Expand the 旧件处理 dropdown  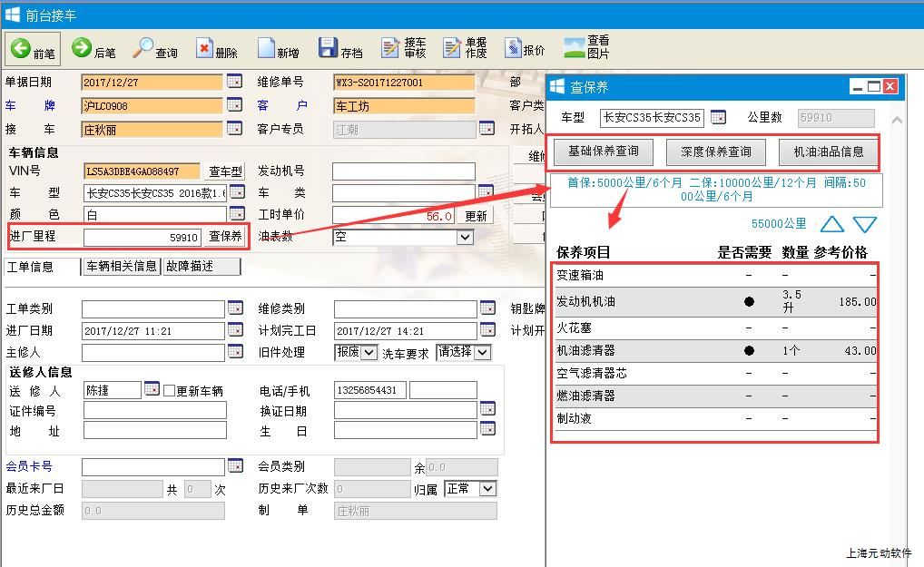(369, 352)
